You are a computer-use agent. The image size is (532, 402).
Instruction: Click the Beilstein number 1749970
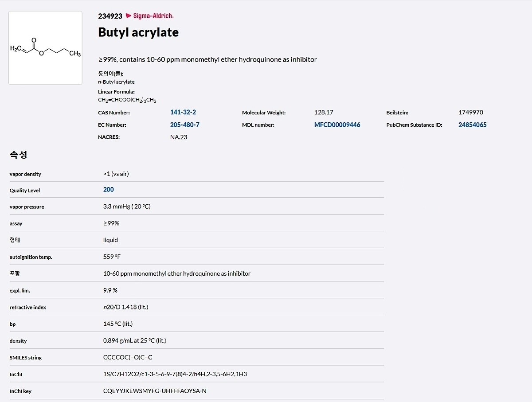[x=470, y=113]
